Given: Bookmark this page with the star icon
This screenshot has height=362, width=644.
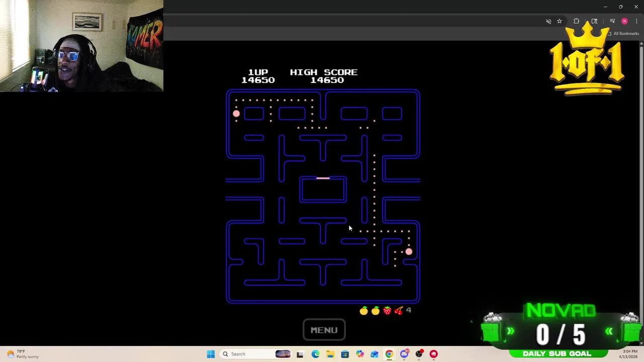Looking at the screenshot, I should (559, 21).
